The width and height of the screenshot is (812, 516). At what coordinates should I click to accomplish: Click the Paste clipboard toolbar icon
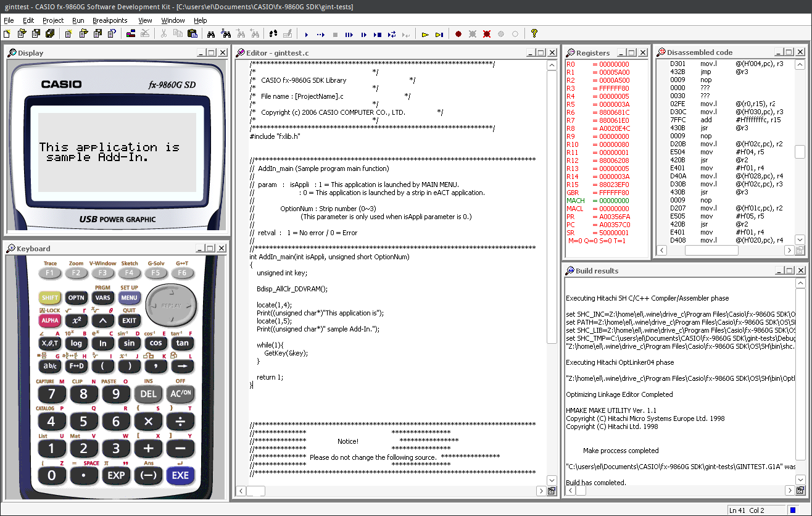tap(193, 34)
